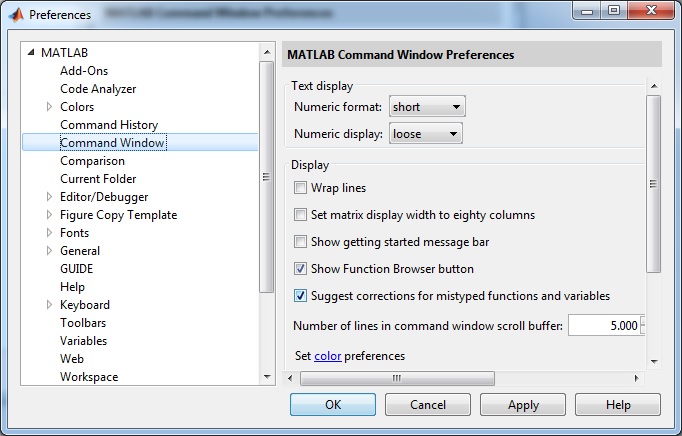Expand the Editor/Debugger tree node
Viewport: 682px width, 436px height.
49,197
